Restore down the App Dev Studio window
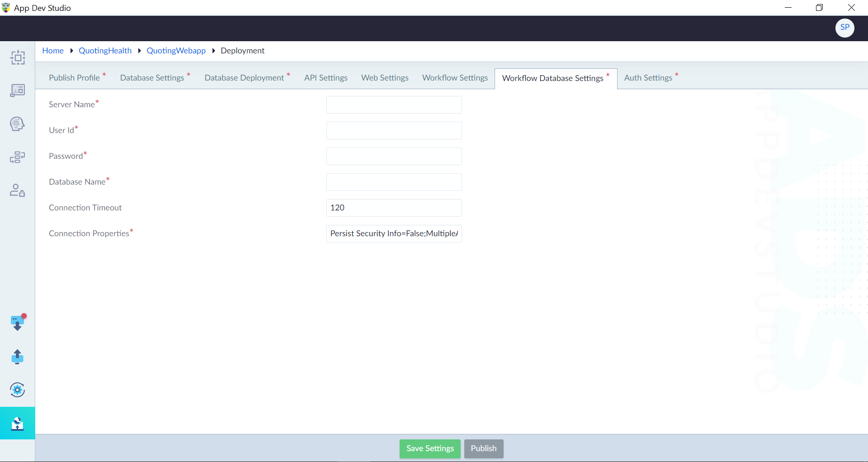 tap(819, 8)
